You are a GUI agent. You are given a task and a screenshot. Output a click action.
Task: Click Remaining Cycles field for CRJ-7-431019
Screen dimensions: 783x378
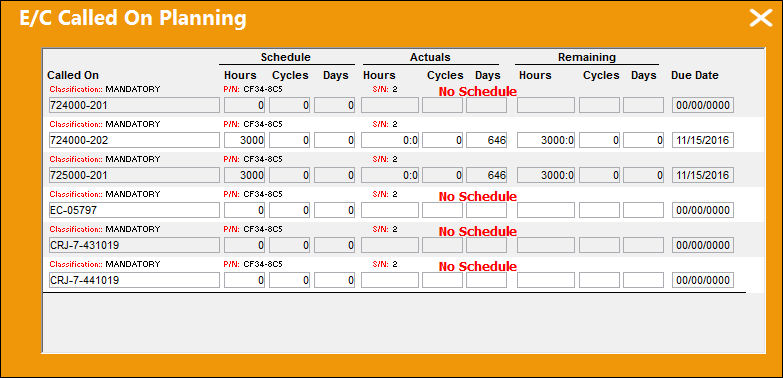coord(600,245)
